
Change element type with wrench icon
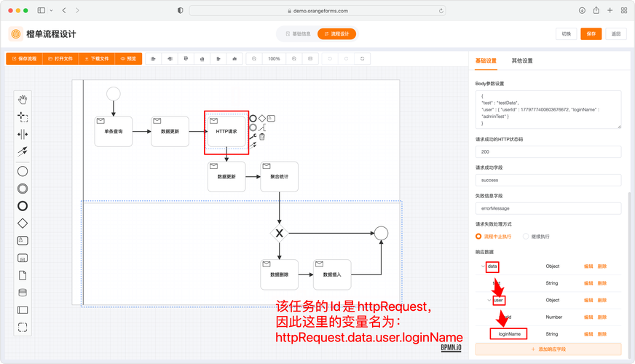click(253, 137)
